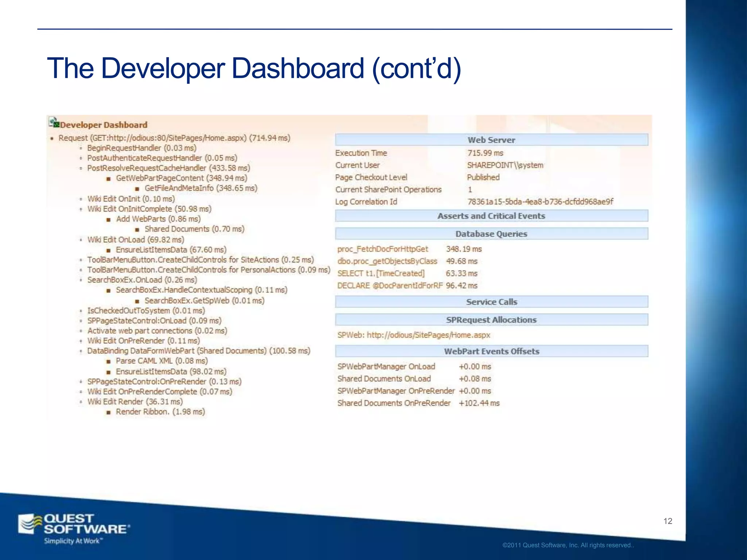Click SPWebPartManager OnPreRender row
This screenshot has height=560, width=747.
[414, 391]
